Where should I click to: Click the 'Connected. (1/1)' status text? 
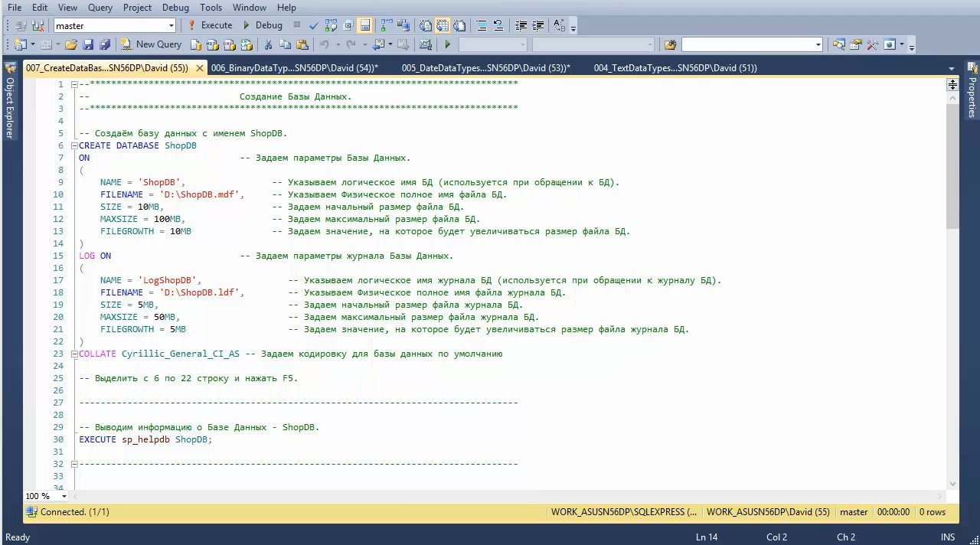click(x=74, y=512)
